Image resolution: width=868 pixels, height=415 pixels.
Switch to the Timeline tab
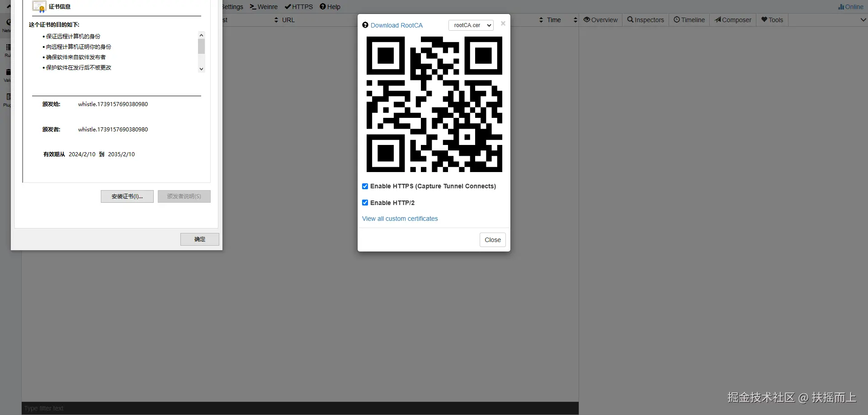tap(689, 20)
